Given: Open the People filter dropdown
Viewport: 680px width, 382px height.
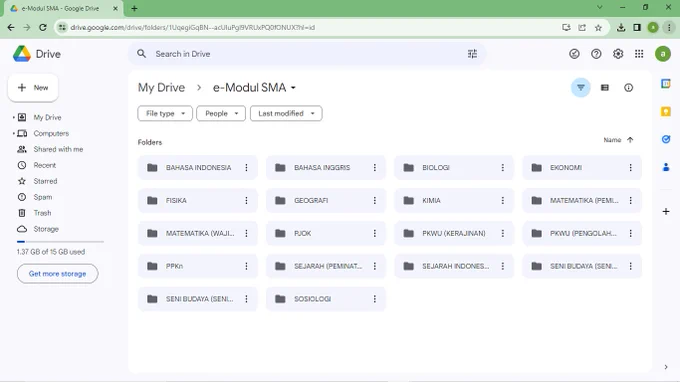Looking at the screenshot, I should point(221,114).
